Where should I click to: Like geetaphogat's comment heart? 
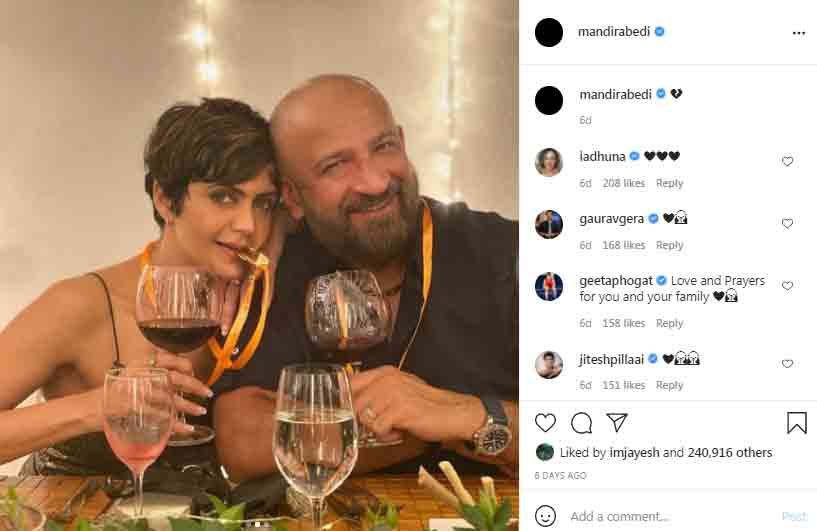787,286
